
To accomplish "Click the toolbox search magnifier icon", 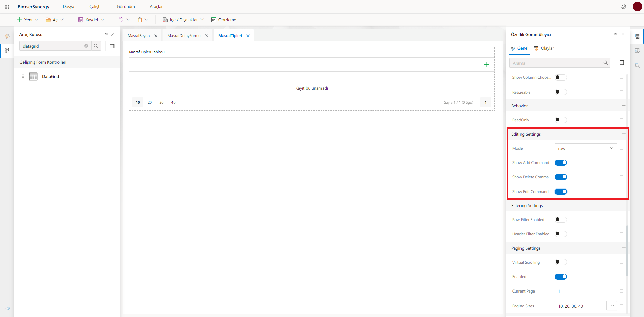I will [96, 46].
